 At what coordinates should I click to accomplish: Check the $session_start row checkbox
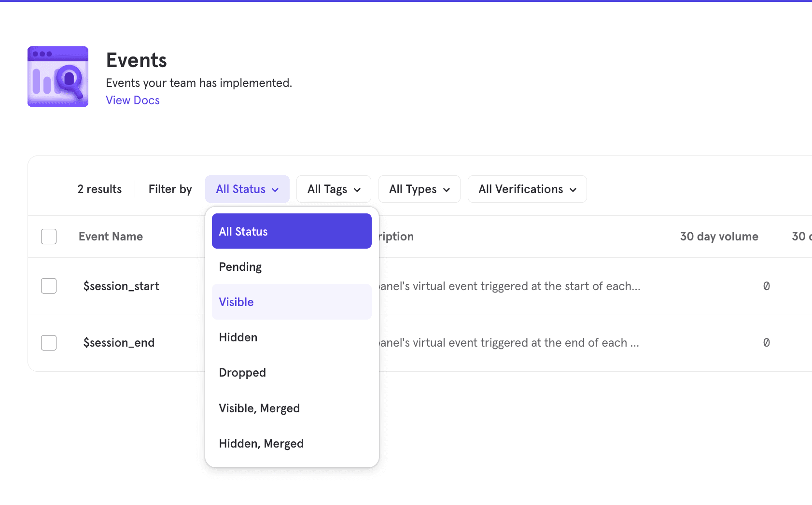[49, 285]
